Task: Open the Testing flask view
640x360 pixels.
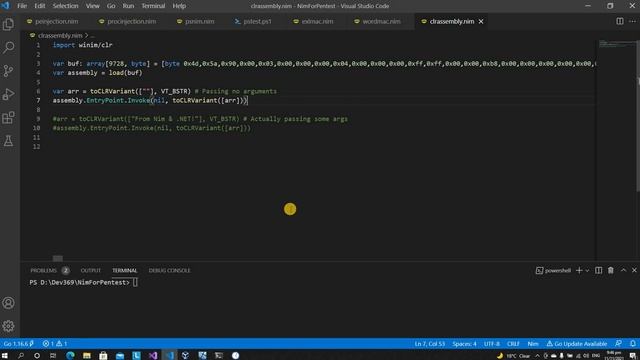Action: coord(8,141)
